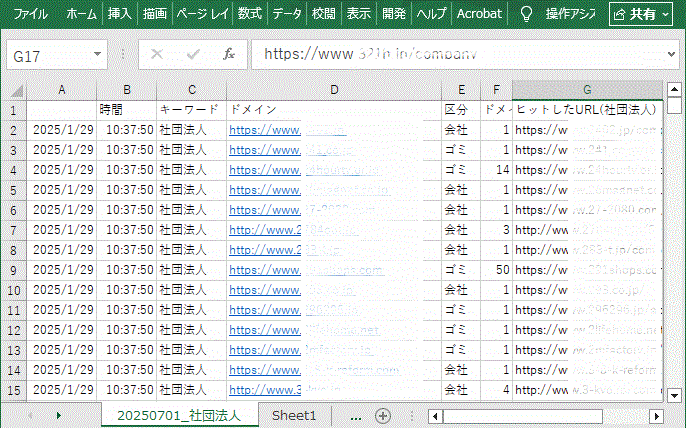Click the fx insert function icon
The height and width of the screenshot is (428, 686).
[229, 54]
